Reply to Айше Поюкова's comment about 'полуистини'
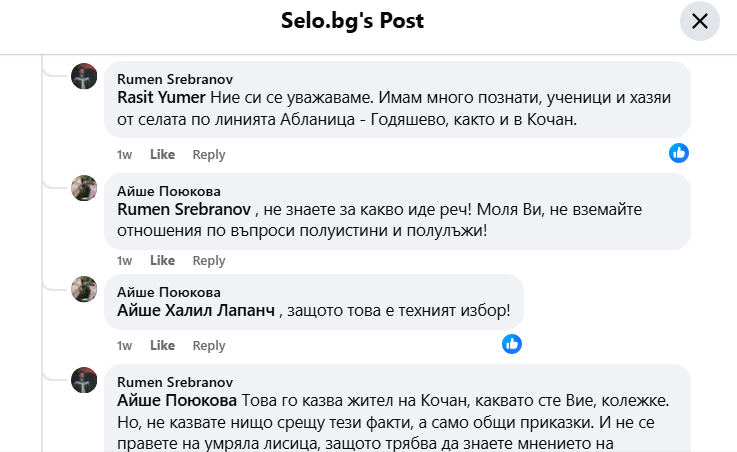 pos(209,261)
